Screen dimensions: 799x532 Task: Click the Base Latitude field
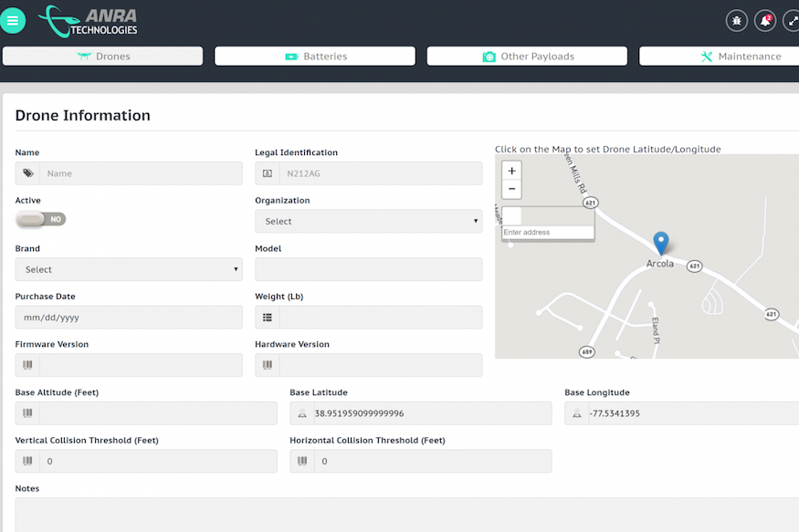click(x=430, y=413)
